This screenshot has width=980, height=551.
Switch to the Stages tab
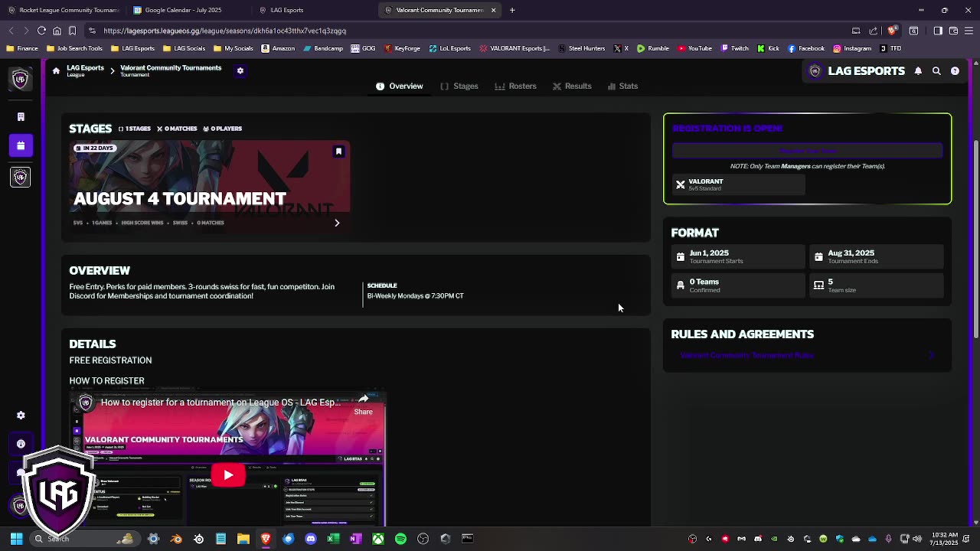point(459,86)
